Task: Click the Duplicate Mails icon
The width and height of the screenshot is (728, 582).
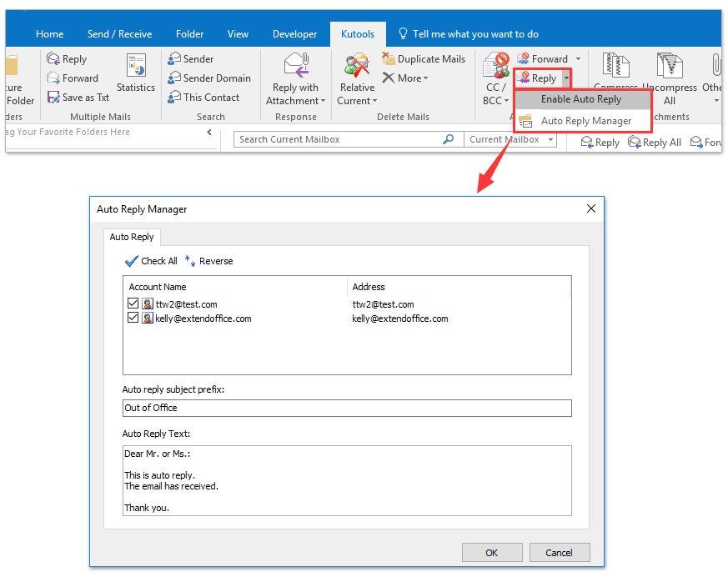Action: coord(389,59)
